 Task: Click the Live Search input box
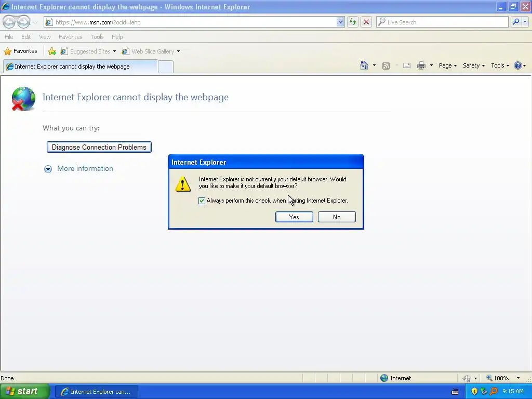442,22
